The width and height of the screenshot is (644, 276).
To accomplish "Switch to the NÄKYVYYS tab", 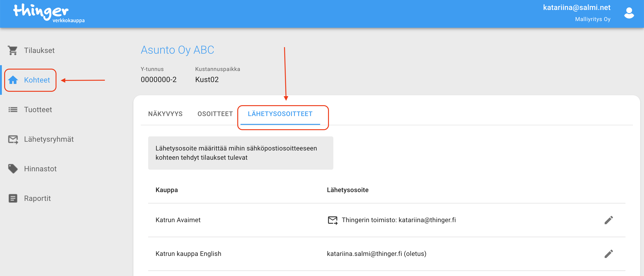I will (x=165, y=114).
